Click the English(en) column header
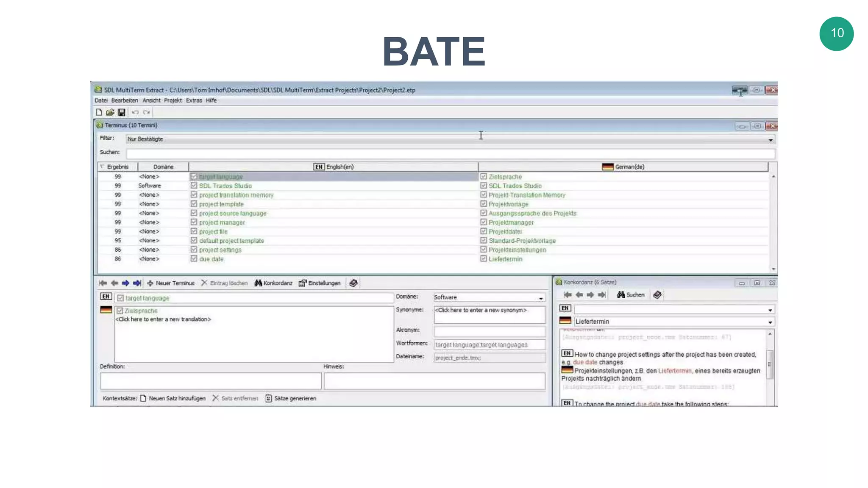Image resolution: width=868 pixels, height=488 pixels. [x=334, y=167]
